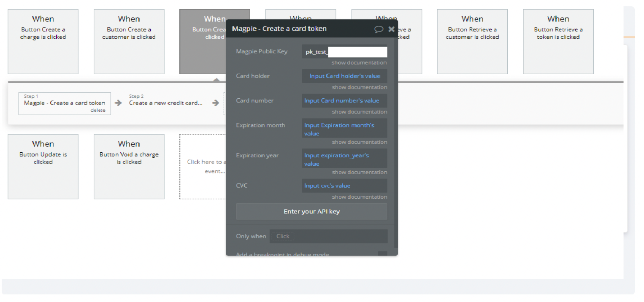Show documentation under Card number
This screenshot has height=302, width=644.
[359, 112]
